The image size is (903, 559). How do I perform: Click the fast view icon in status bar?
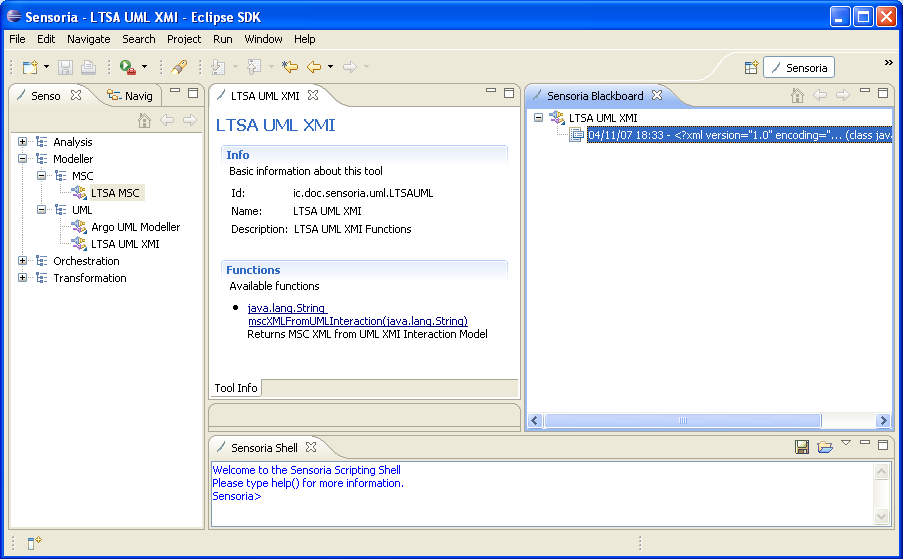click(35, 542)
